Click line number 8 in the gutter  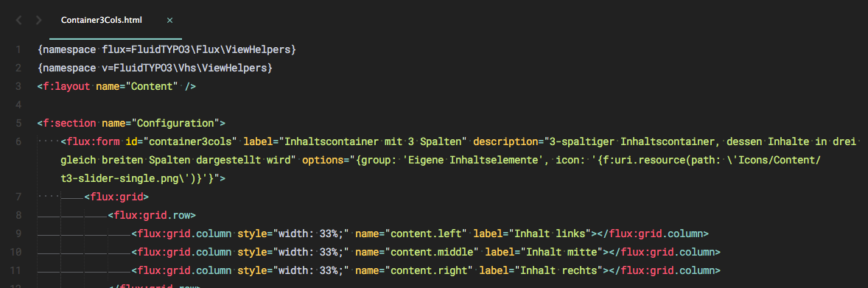(19, 215)
